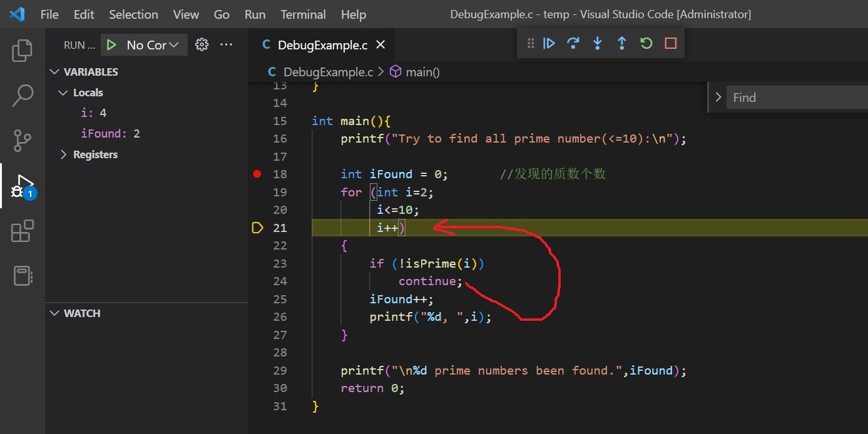Open the Go menu

[222, 14]
